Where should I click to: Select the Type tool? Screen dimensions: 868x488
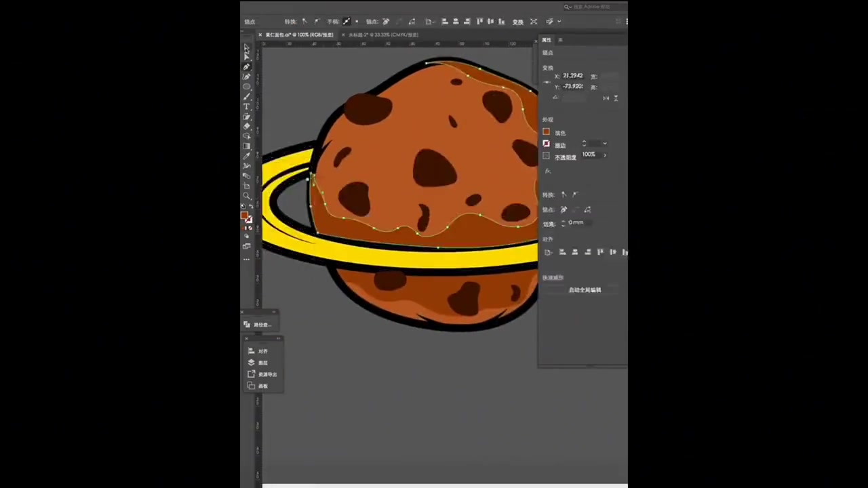[x=247, y=106]
